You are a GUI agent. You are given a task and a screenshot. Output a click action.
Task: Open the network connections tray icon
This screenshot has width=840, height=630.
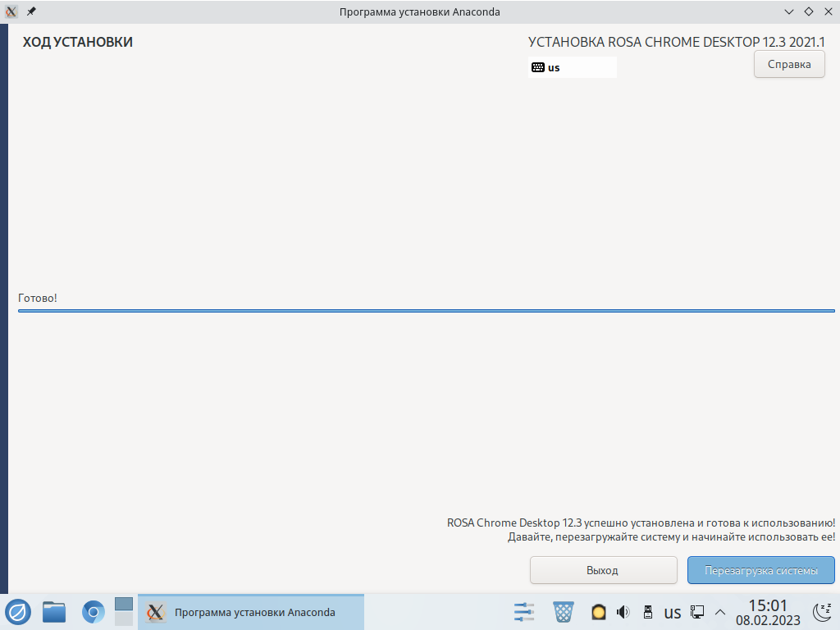[x=697, y=612]
